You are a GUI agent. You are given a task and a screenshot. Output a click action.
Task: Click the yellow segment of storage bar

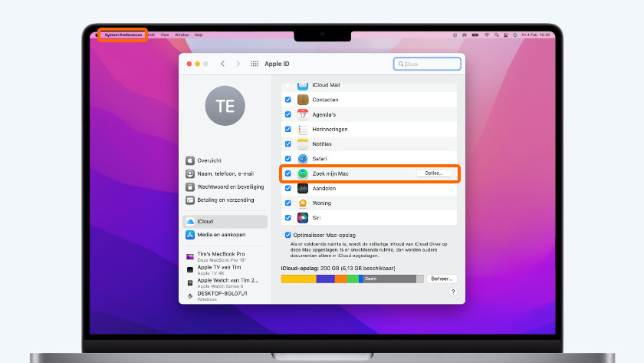(x=298, y=279)
